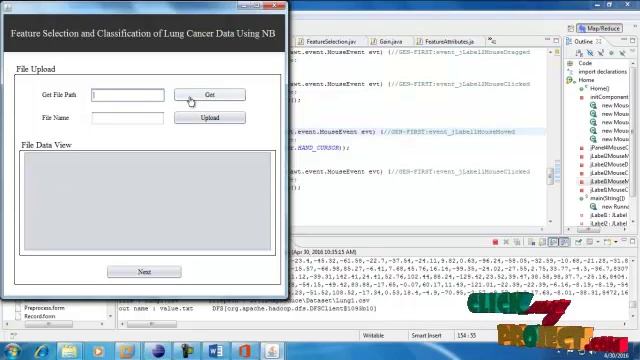Select Preprocess.form in Package Explorer
This screenshot has width=640, height=360.
(44, 308)
